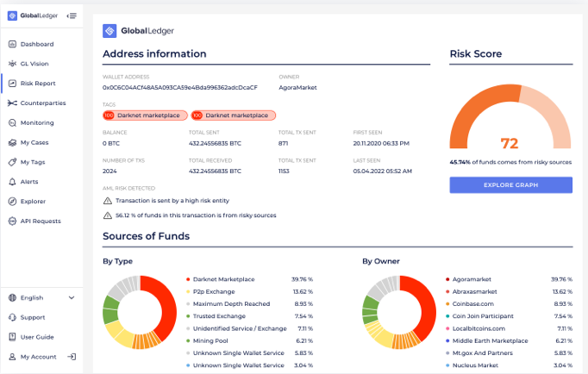Click the first Darknet marketplace tag
The height and width of the screenshot is (374, 588).
tap(145, 115)
